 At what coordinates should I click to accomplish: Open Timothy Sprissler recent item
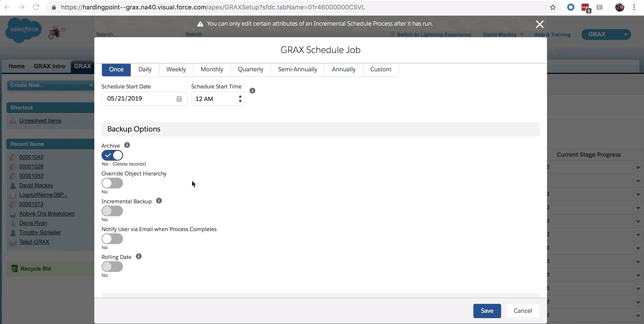[40, 232]
